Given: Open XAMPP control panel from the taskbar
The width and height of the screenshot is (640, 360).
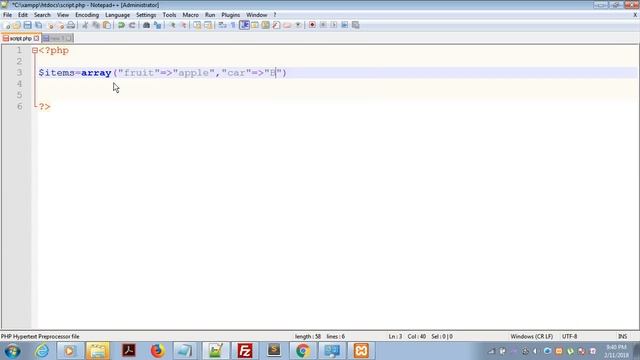Looking at the screenshot, I should pos(361,351).
